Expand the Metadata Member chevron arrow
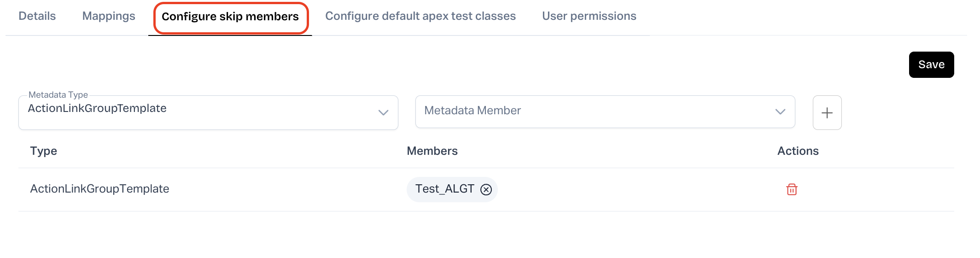 tap(780, 112)
